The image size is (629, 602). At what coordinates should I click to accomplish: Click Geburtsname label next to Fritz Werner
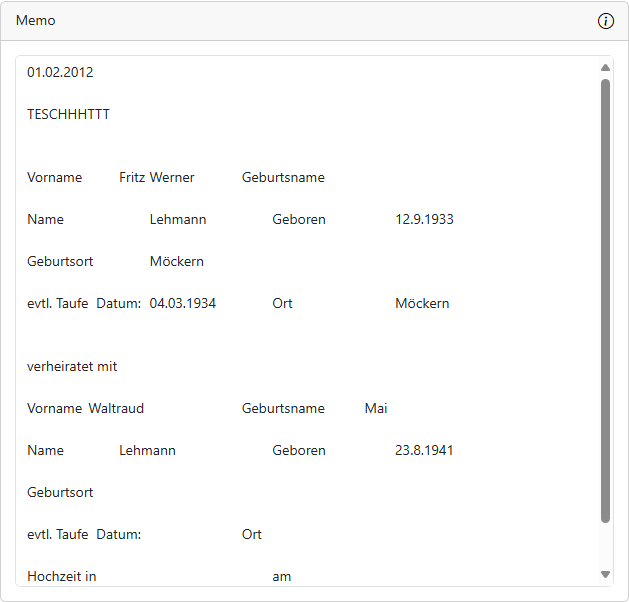(283, 177)
